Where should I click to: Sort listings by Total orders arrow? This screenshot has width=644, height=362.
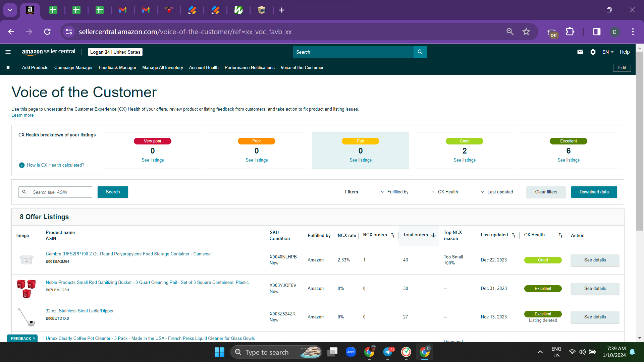click(433, 235)
